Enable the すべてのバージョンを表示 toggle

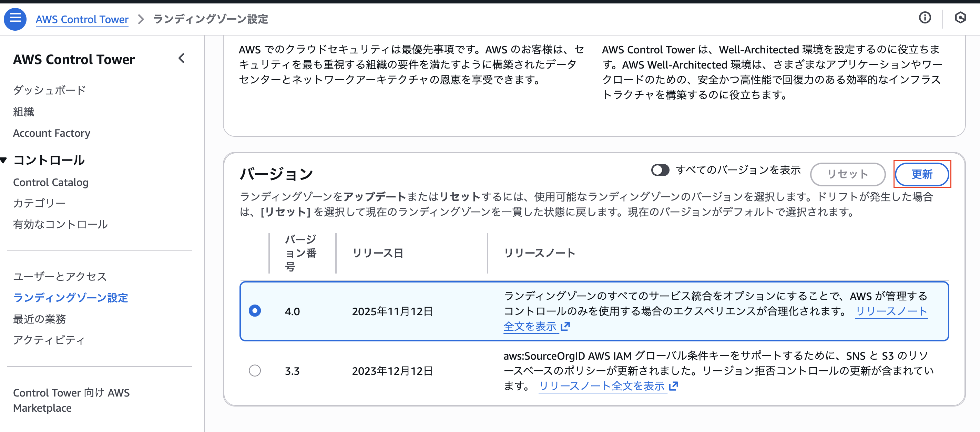(x=661, y=171)
